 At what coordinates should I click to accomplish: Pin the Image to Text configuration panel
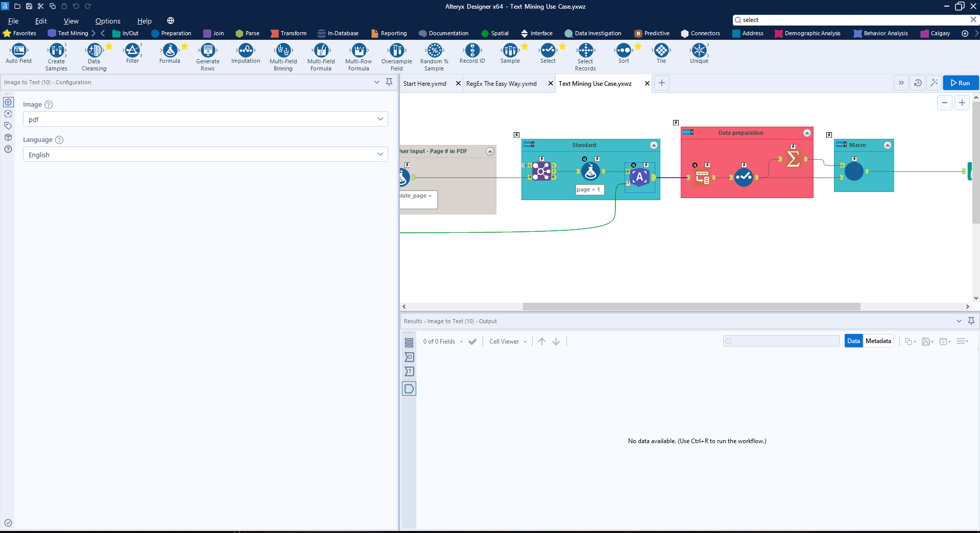pos(389,82)
